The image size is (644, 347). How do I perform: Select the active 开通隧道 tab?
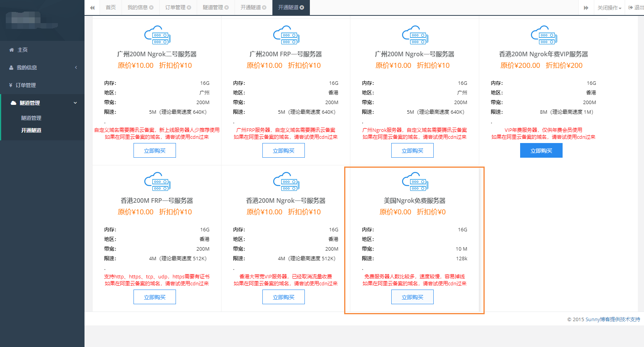pyautogui.click(x=291, y=7)
